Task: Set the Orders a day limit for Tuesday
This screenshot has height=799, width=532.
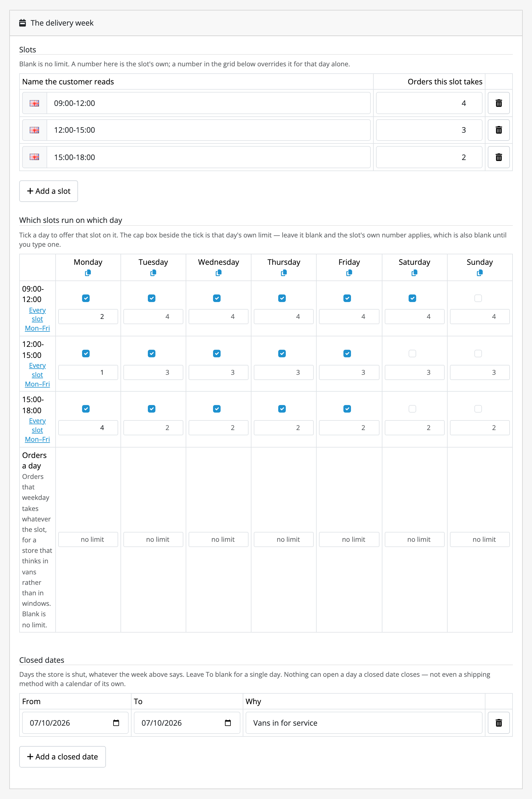Action: tap(153, 539)
